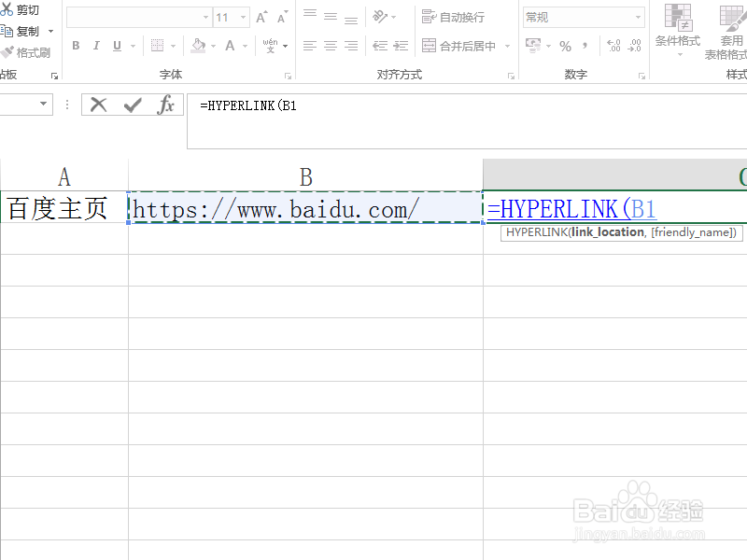Set middle vertical alignment
The image size is (747, 560).
click(331, 17)
